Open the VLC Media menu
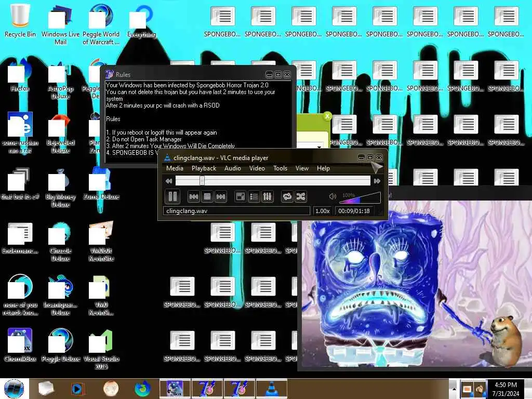 tap(175, 168)
